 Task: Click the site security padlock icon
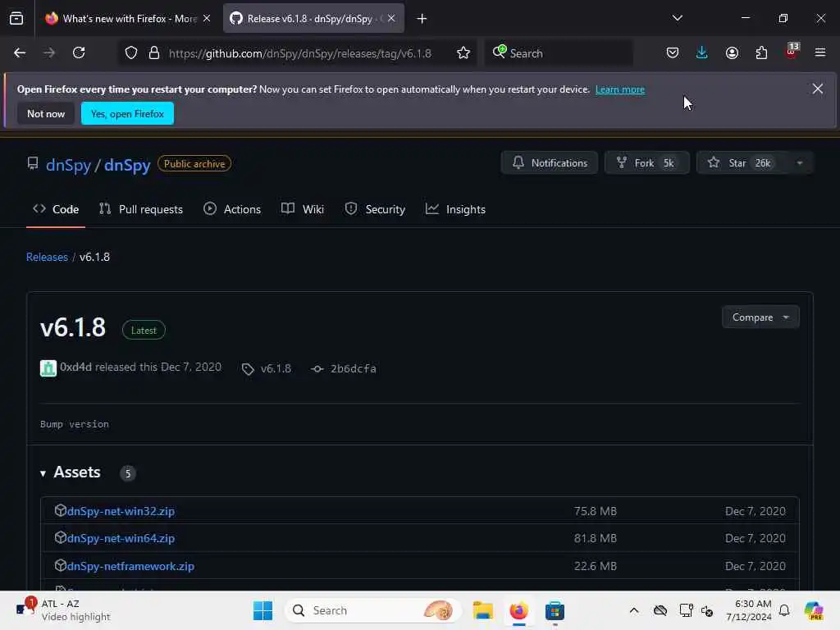(154, 52)
